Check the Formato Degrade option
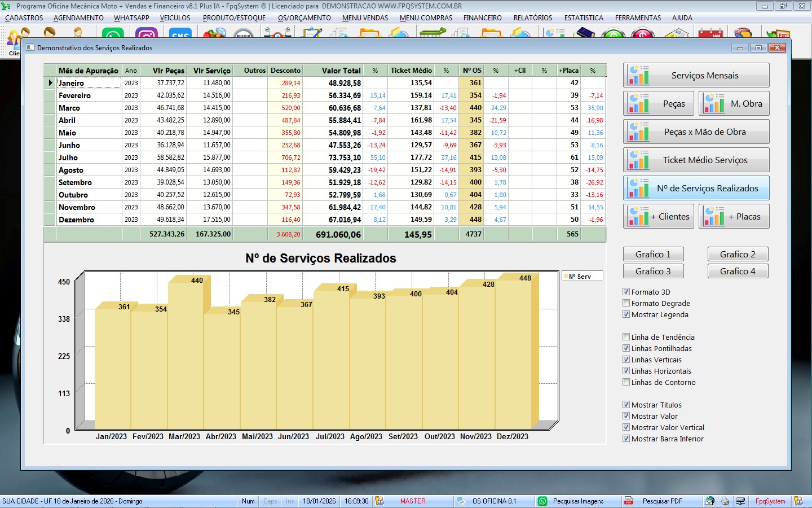This screenshot has width=812, height=508. (626, 303)
